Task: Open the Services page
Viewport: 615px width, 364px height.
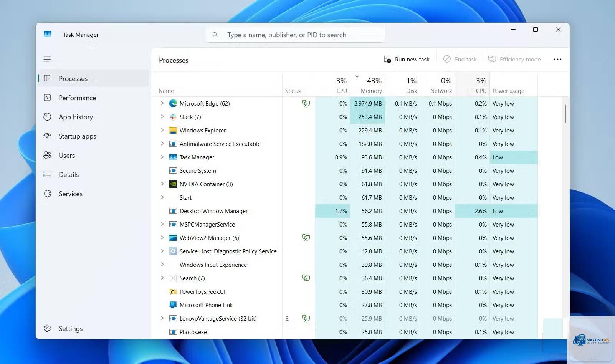Action: [93, 194]
